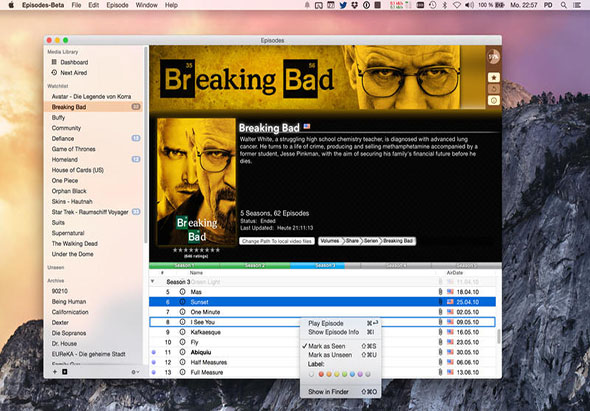Image resolution: width=590 pixels, height=411 pixels.
Task: Click the star rating under the poster
Action: pos(196,250)
